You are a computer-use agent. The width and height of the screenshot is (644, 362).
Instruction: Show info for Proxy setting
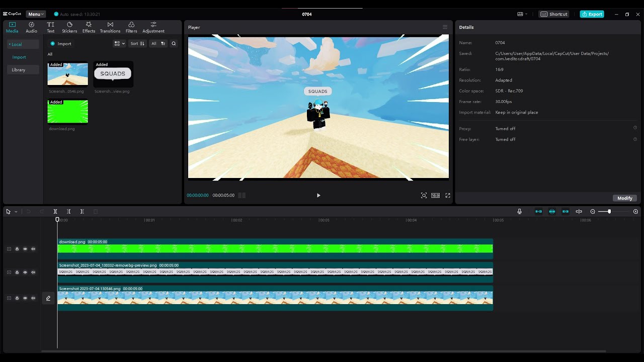point(635,128)
